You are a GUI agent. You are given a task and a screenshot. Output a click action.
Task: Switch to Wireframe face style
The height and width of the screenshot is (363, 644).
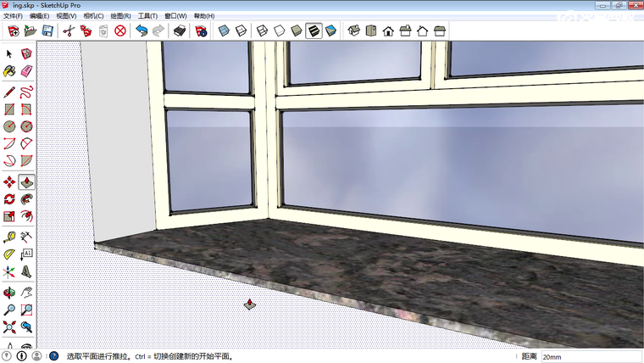point(262,31)
